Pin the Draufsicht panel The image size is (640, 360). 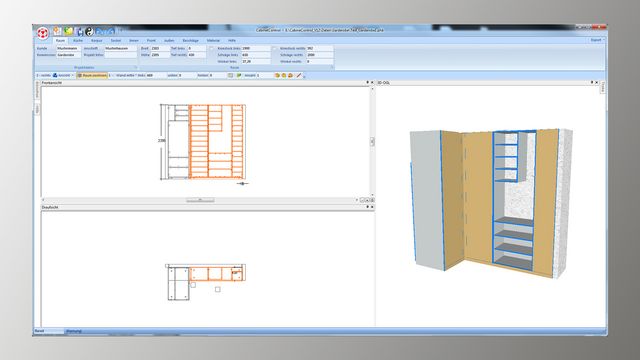[367, 207]
